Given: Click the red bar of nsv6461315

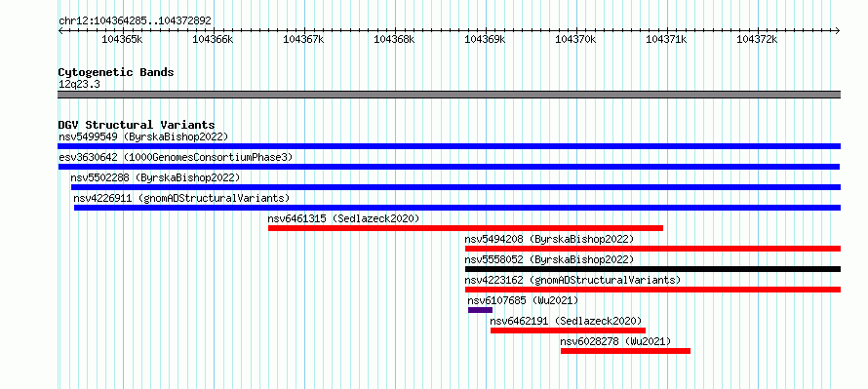Looking at the screenshot, I should (x=465, y=228).
